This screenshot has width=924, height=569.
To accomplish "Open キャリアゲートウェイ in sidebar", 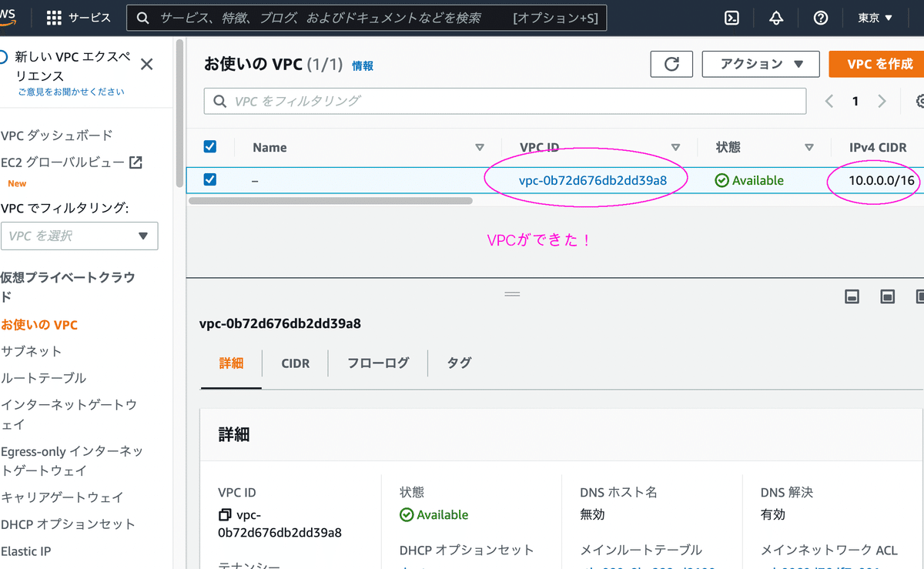I will pyautogui.click(x=62, y=497).
